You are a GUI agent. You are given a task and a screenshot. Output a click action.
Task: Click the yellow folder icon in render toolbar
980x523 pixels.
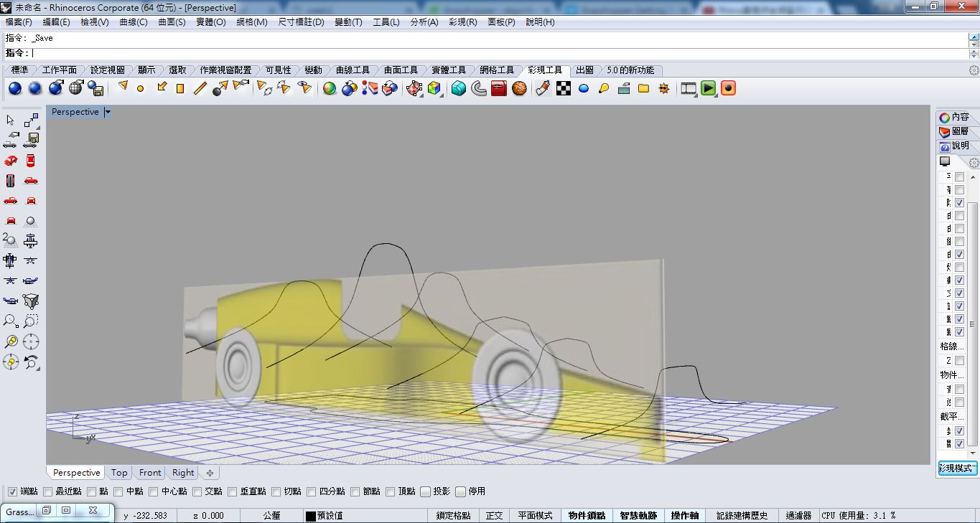click(643, 88)
